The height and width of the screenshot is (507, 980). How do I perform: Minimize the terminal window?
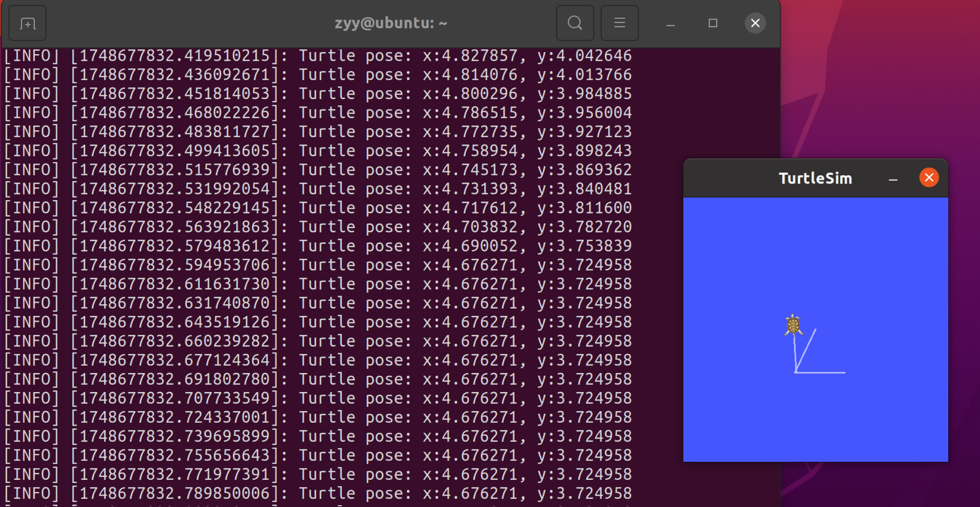pos(671,24)
